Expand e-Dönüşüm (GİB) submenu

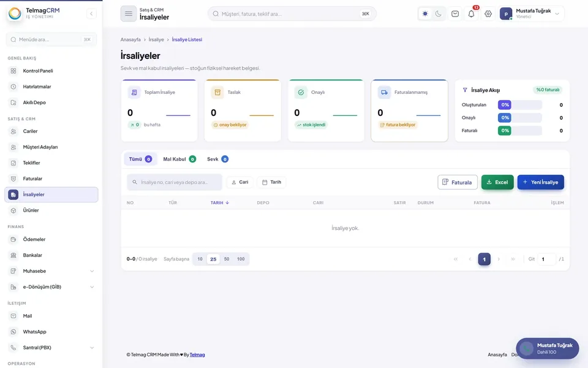(x=51, y=286)
